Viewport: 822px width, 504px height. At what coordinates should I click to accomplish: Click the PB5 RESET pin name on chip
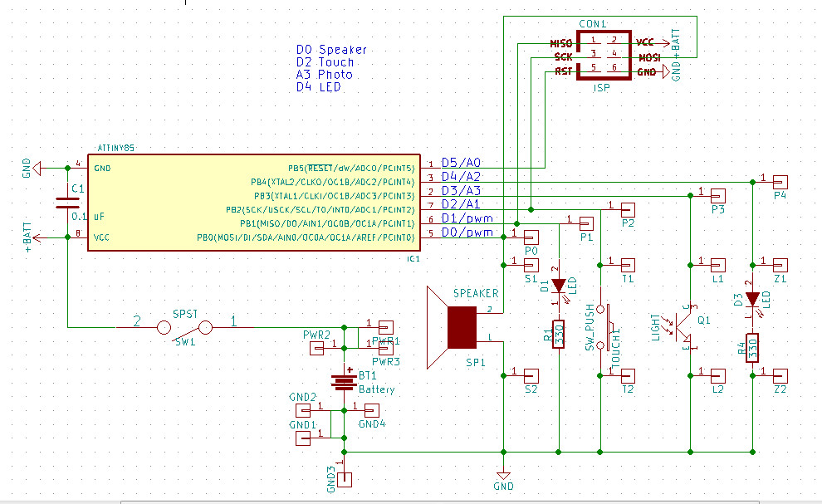tap(351, 169)
